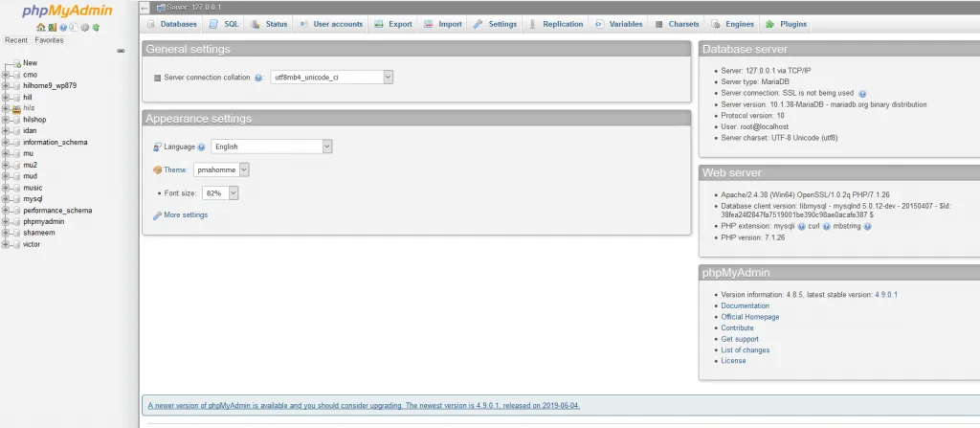
Task: Expand the idan database node
Action: 6,131
